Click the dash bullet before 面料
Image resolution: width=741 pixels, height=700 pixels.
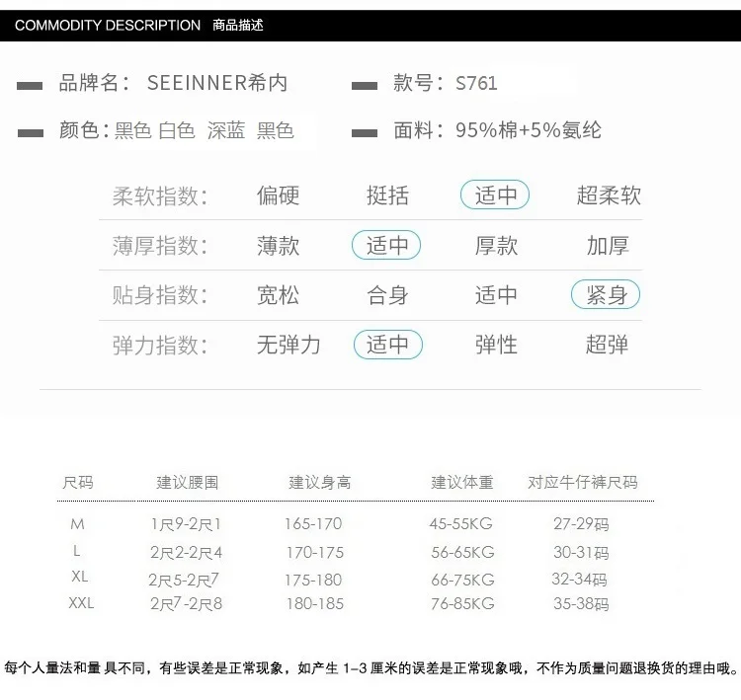(x=365, y=133)
